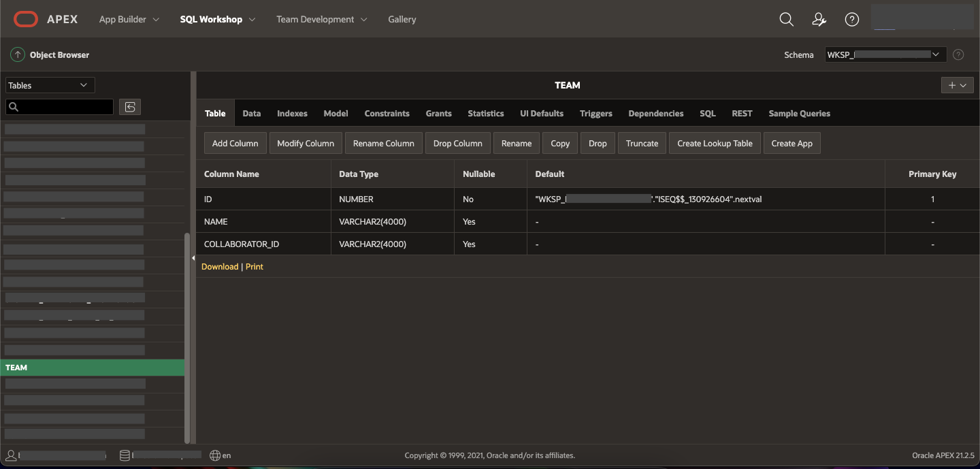Click the Oracle APEX logo
The height and width of the screenshot is (469, 980).
[46, 19]
